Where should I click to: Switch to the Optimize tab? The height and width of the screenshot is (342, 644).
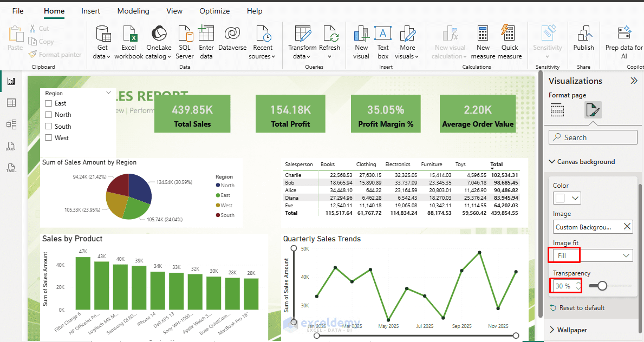click(x=214, y=11)
